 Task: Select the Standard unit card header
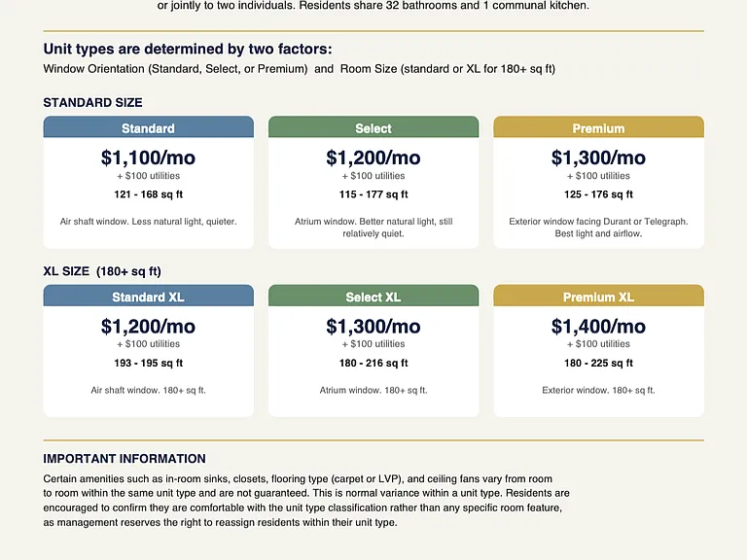point(148,127)
